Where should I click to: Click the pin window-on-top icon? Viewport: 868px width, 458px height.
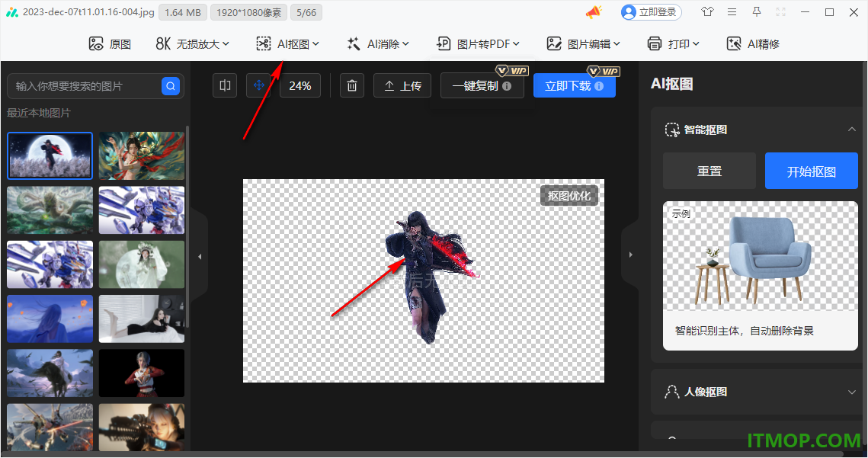[756, 11]
